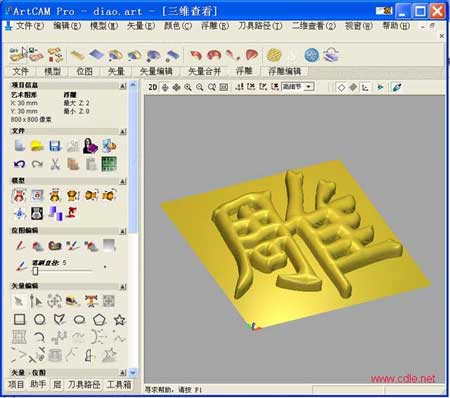The width and height of the screenshot is (450, 398).
Task: Select the Create Star vector tool
Action: [119, 320]
